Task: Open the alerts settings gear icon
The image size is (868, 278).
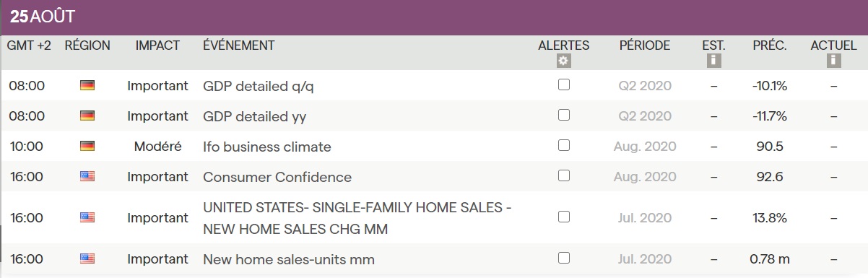Action: tap(564, 61)
